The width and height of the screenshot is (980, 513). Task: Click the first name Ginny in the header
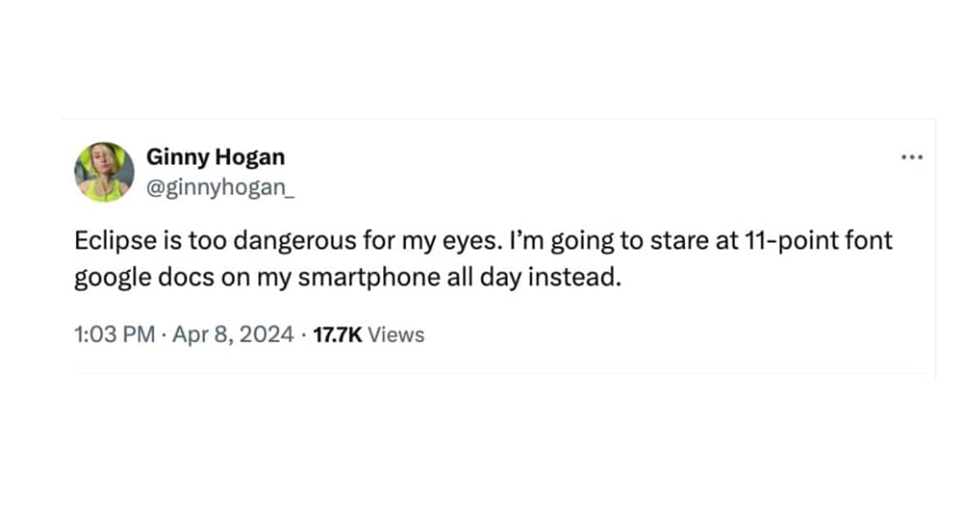(171, 156)
